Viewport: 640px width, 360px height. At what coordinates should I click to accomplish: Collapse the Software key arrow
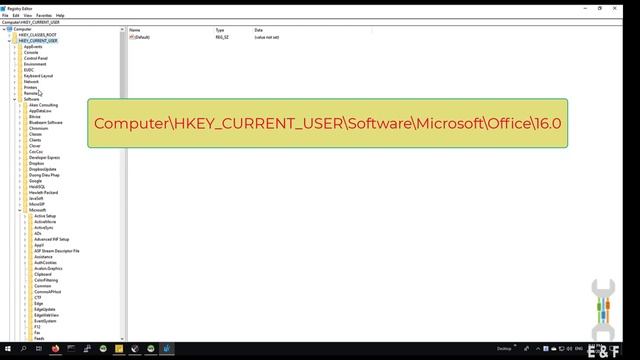(15, 99)
